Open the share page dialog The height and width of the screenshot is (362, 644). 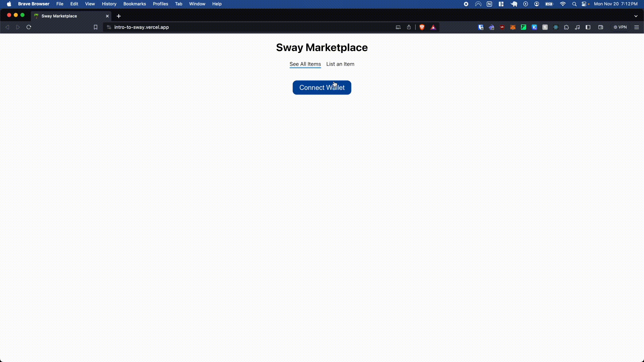tap(409, 27)
